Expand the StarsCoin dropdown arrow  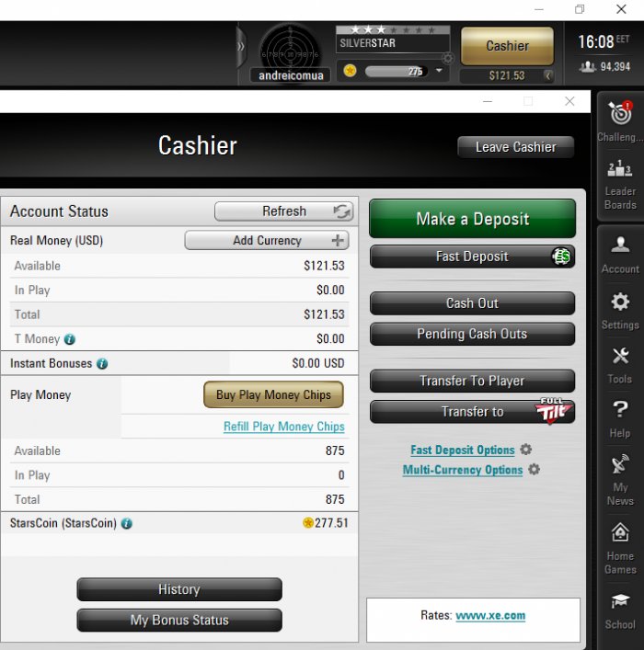tap(439, 71)
